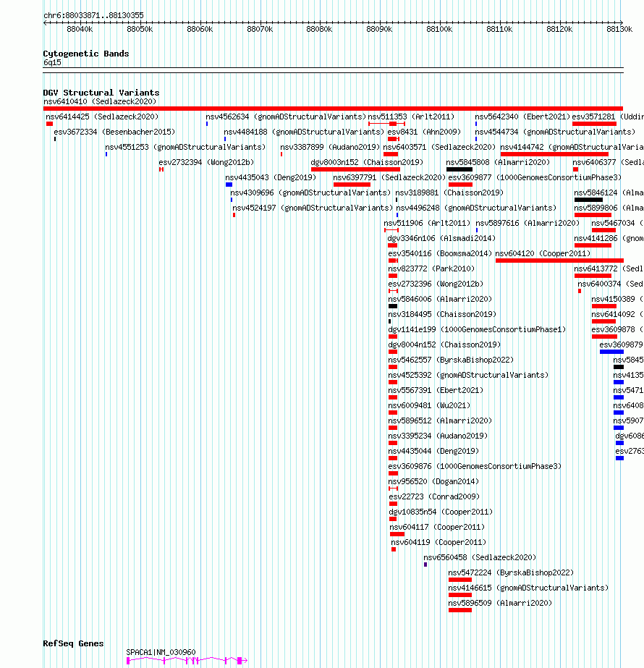Open the nsv5896512 (Almarri2020) label
This screenshot has height=668, width=644.
point(439,420)
